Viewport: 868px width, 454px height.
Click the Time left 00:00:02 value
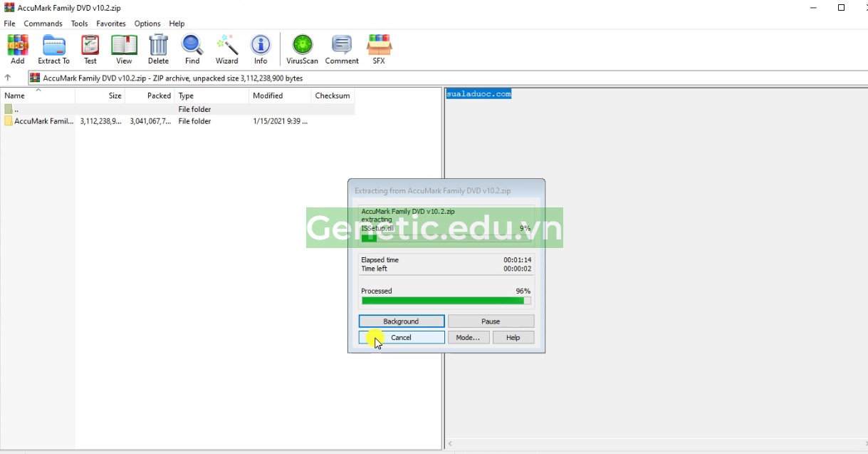(517, 269)
